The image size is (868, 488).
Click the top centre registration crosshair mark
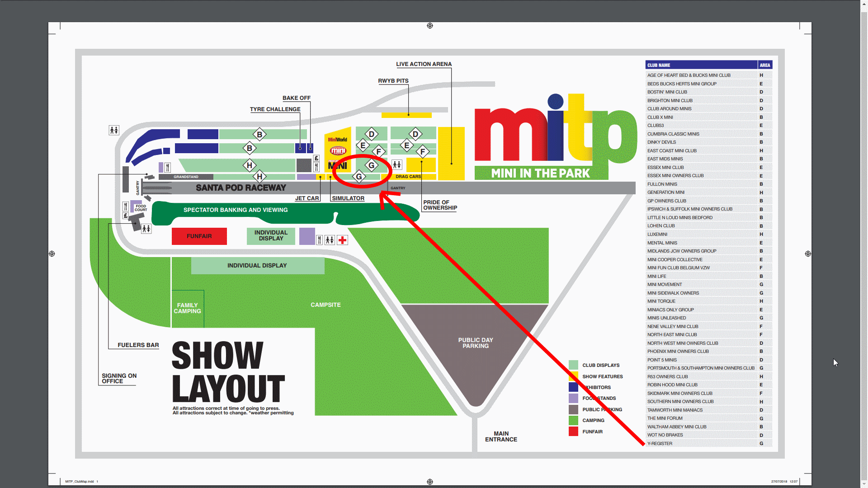coord(430,26)
